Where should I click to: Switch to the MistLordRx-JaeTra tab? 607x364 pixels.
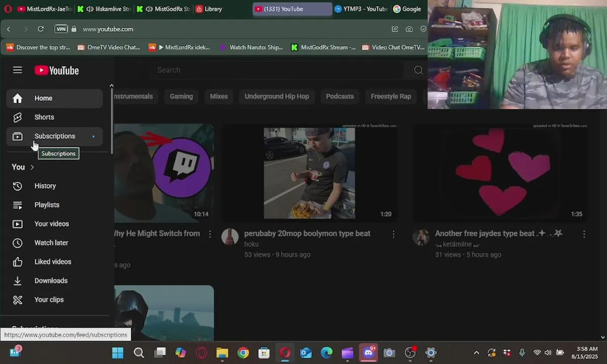point(45,9)
